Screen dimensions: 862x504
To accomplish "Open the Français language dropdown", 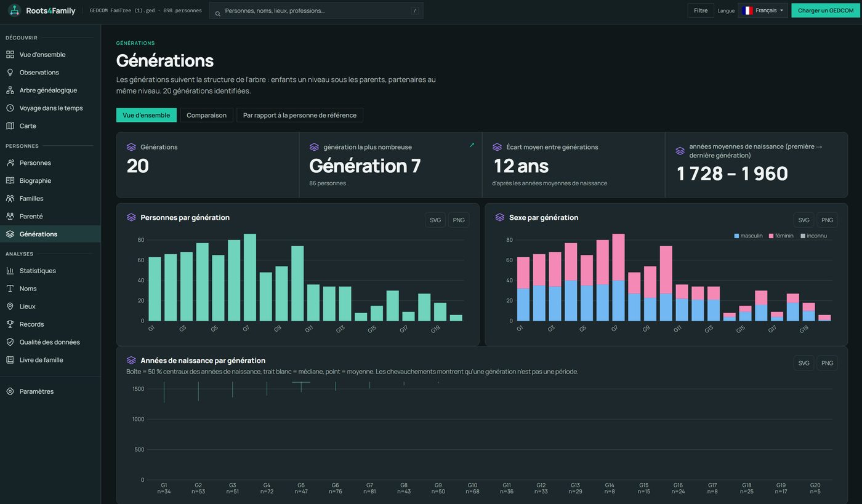I will pos(763,10).
